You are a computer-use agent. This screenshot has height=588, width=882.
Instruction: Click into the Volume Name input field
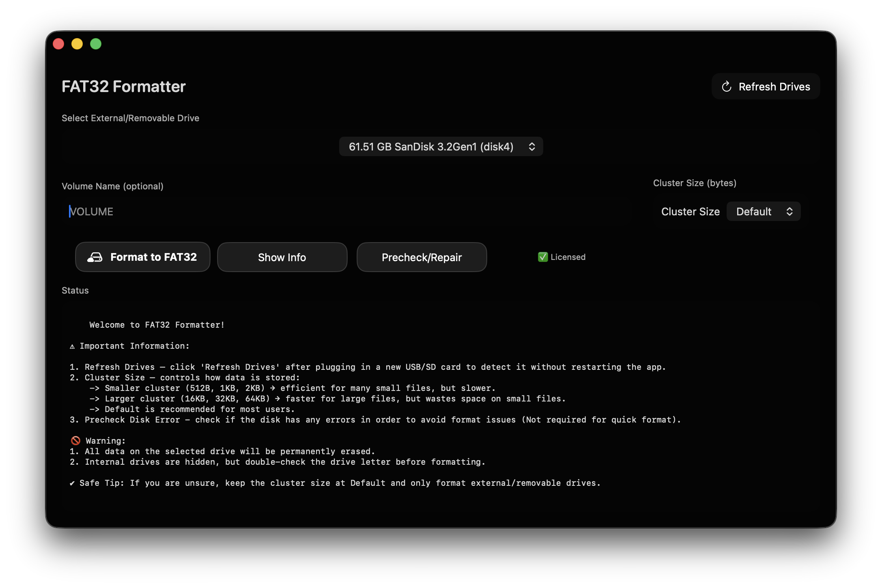tap(347, 211)
